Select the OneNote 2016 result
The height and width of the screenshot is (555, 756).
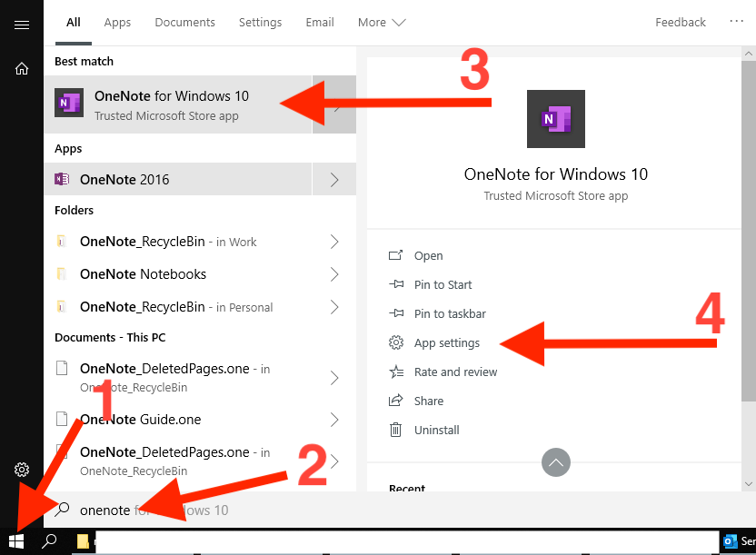point(178,179)
